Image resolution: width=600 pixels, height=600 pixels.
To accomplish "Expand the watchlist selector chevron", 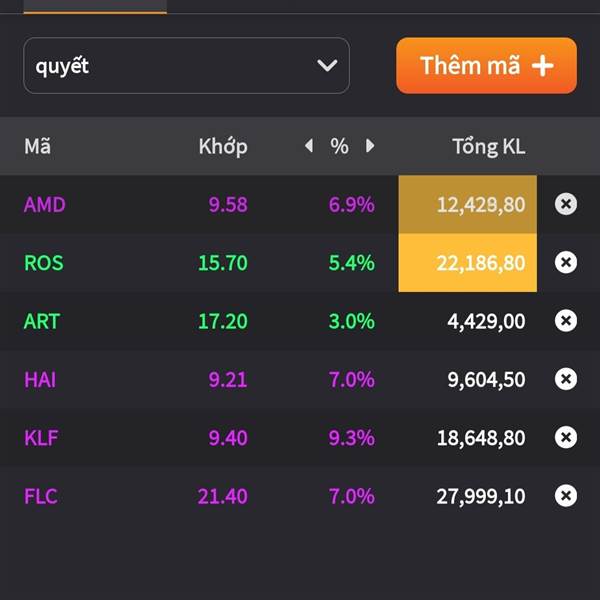I will [x=327, y=65].
